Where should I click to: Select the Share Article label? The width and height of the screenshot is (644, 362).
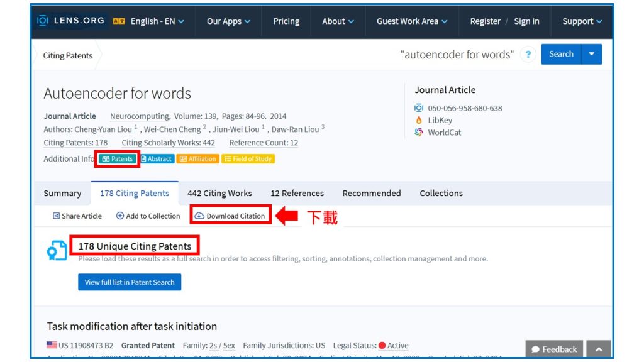point(82,216)
